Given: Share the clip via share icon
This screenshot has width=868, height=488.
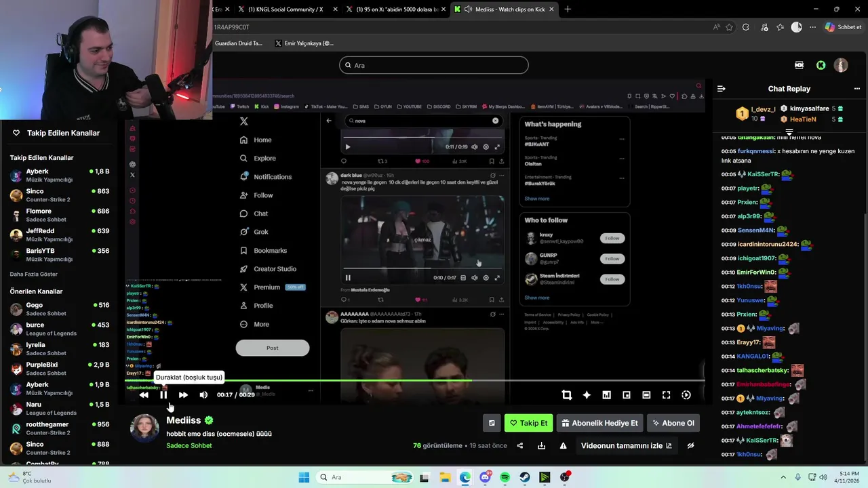Looking at the screenshot, I should (520, 445).
